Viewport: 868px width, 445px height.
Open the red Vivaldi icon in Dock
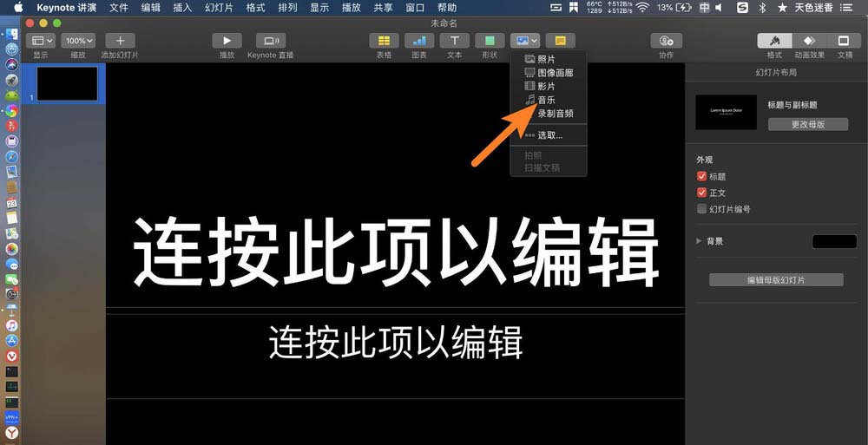tap(11, 356)
